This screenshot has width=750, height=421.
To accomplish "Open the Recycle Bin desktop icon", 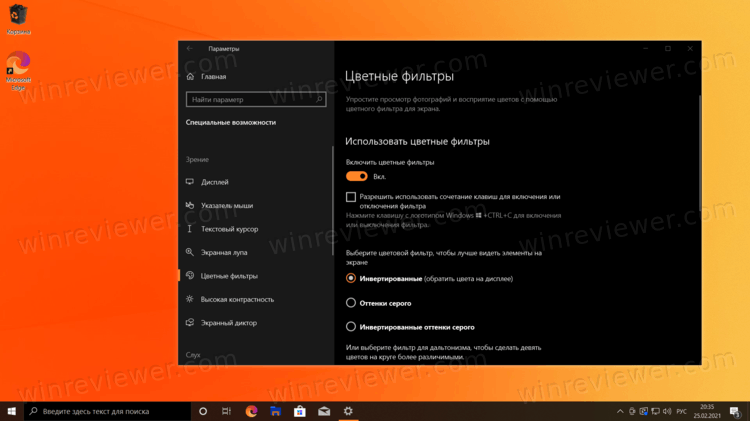I will coord(18,19).
